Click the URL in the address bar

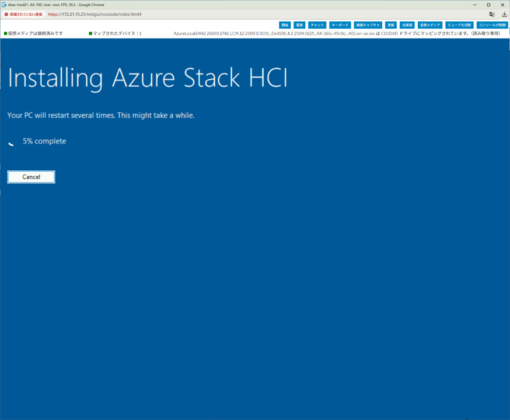point(95,14)
